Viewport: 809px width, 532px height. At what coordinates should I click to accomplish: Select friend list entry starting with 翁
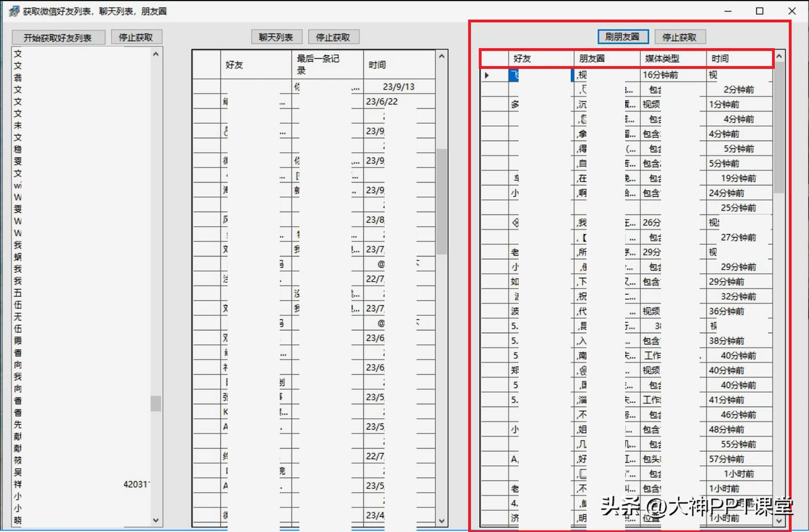[x=81, y=78]
